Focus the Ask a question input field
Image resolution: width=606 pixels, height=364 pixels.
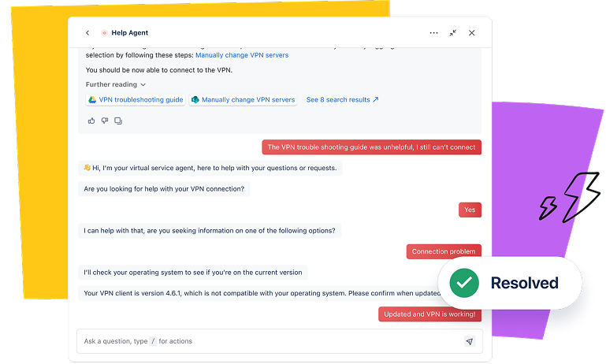268,341
